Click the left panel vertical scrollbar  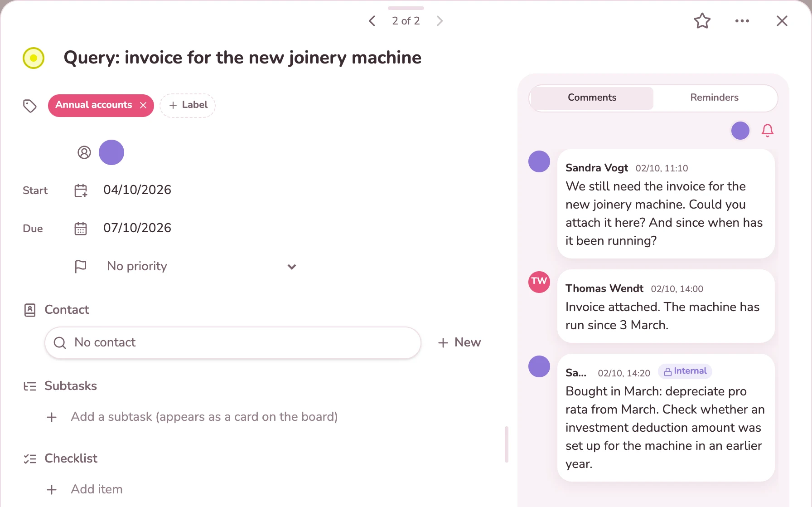click(507, 444)
